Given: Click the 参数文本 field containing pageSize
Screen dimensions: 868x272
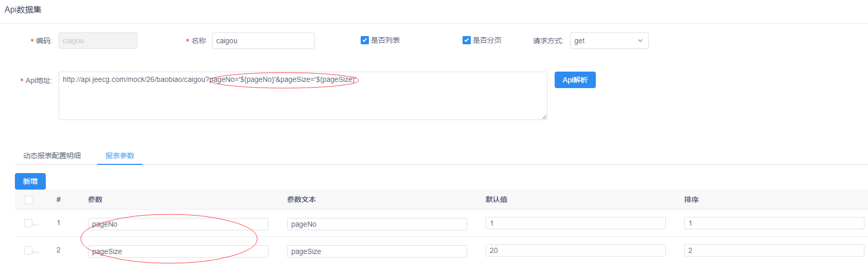Looking at the screenshot, I should click(377, 251).
